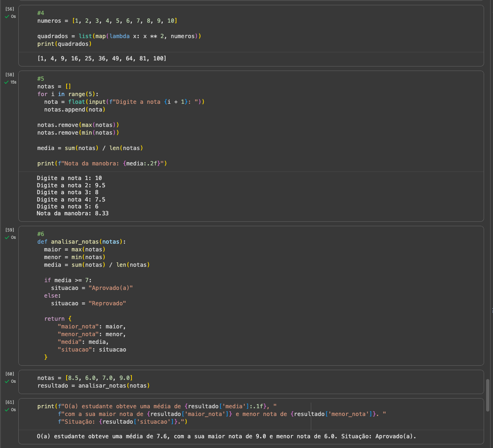Click the [61] run indicator beside print cell

[10, 402]
